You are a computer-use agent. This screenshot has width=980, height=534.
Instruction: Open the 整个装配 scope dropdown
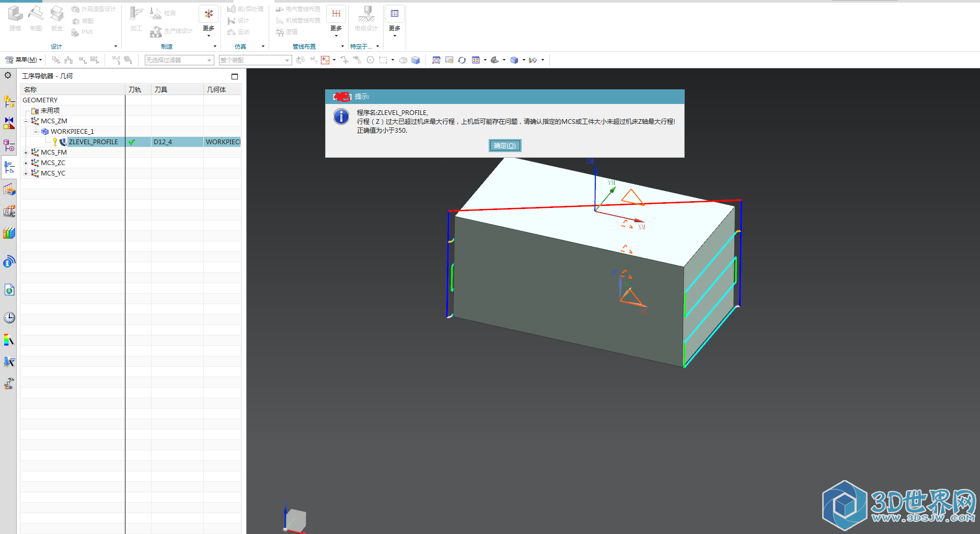click(x=255, y=60)
